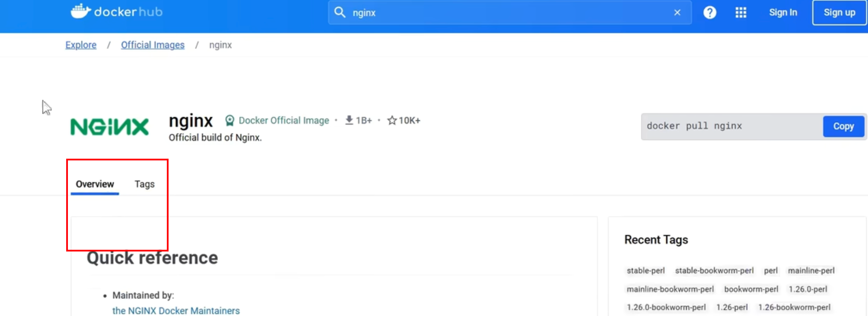This screenshot has height=316, width=868.
Task: Select the bookworm-perl tag
Action: coord(751,289)
